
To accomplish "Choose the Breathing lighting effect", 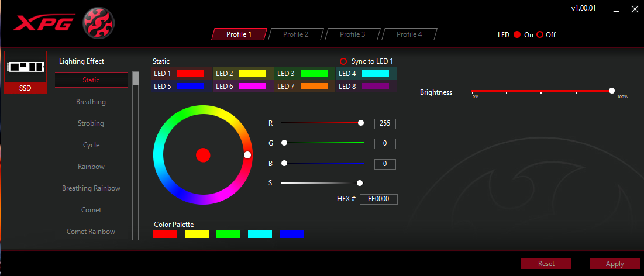I will click(91, 102).
